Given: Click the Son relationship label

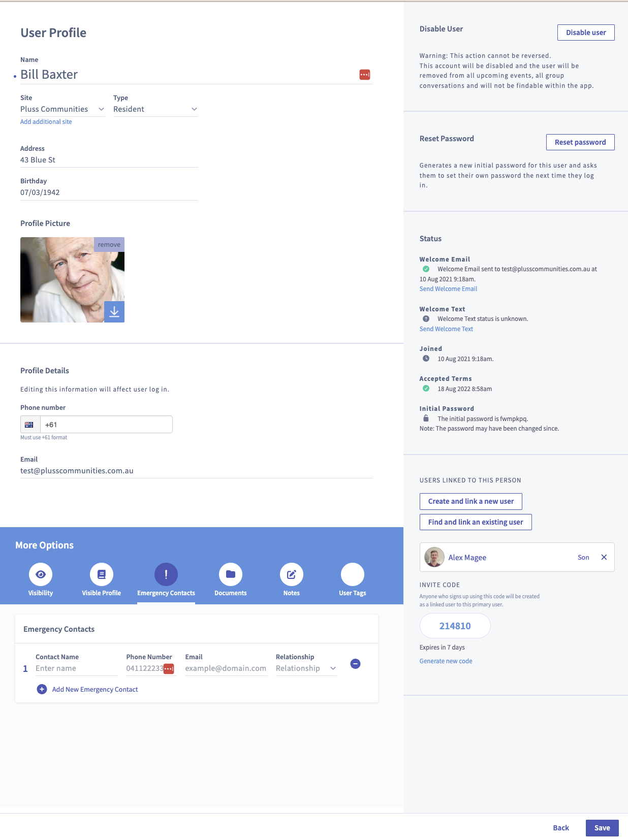Looking at the screenshot, I should click(583, 558).
